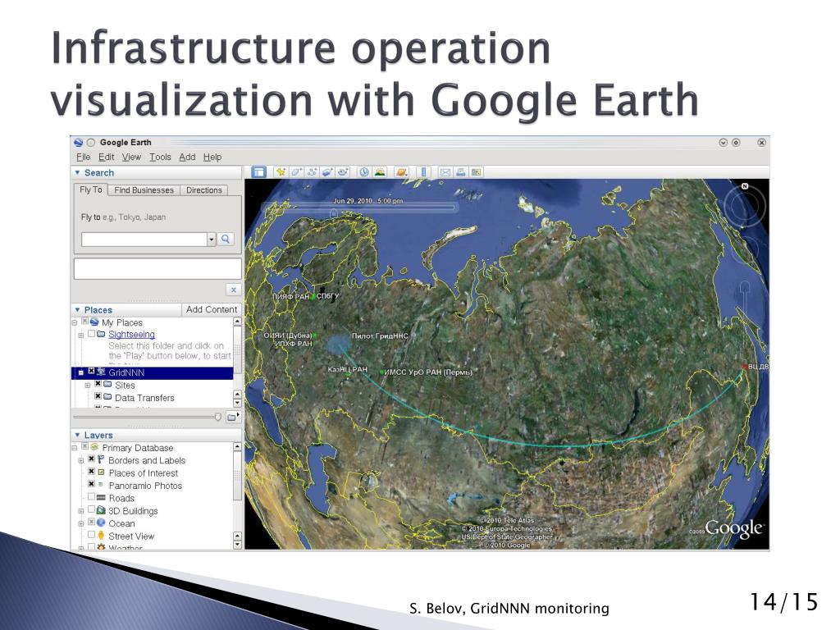Click the Ocean layer globe icon
This screenshot has width=840, height=630.
(x=101, y=523)
